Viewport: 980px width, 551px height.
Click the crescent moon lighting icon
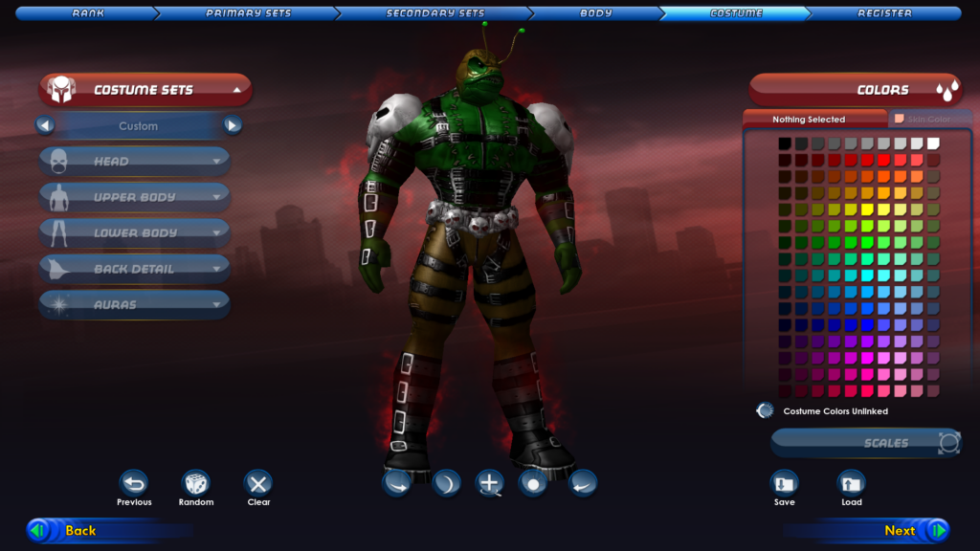pyautogui.click(x=446, y=482)
